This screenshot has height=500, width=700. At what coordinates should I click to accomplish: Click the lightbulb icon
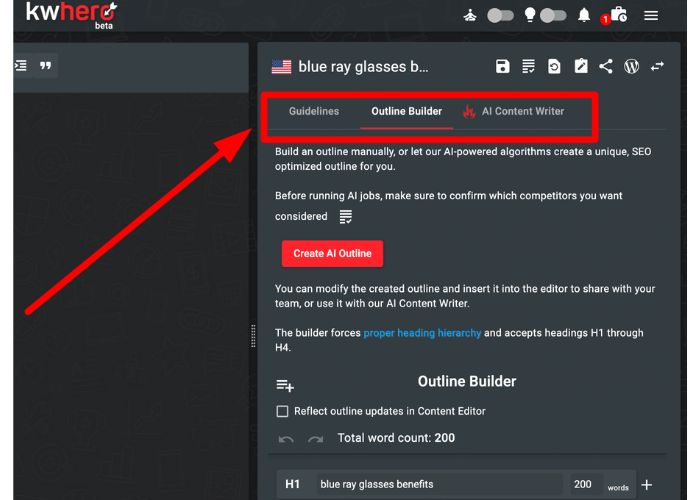click(529, 15)
